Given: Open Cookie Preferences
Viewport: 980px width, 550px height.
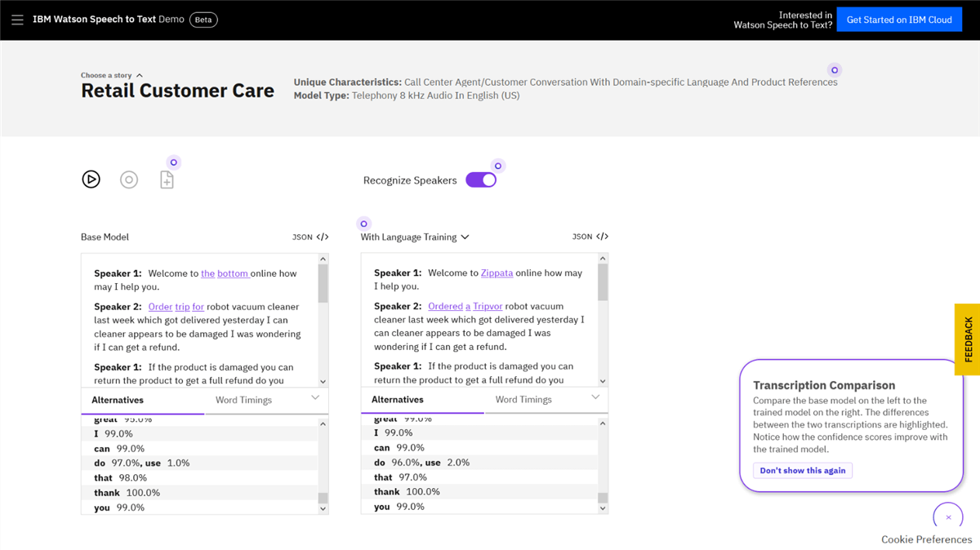Looking at the screenshot, I should pyautogui.click(x=927, y=539).
